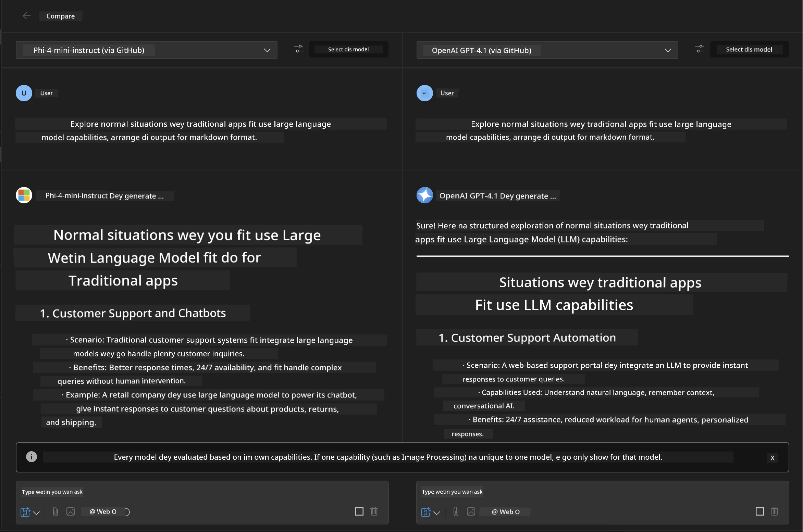The height and width of the screenshot is (532, 803).
Task: Click the heading '1. Customer Support Automation'
Action: [527, 338]
